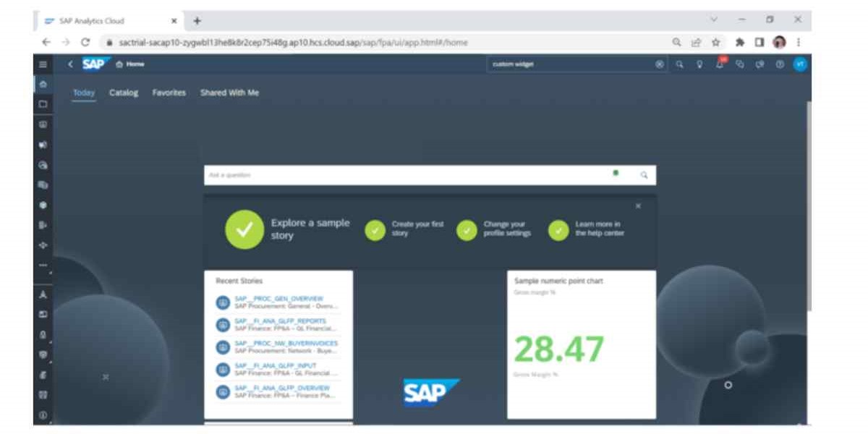Open the hamburger main menu
This screenshot has height=434, width=868.
pos(43,64)
